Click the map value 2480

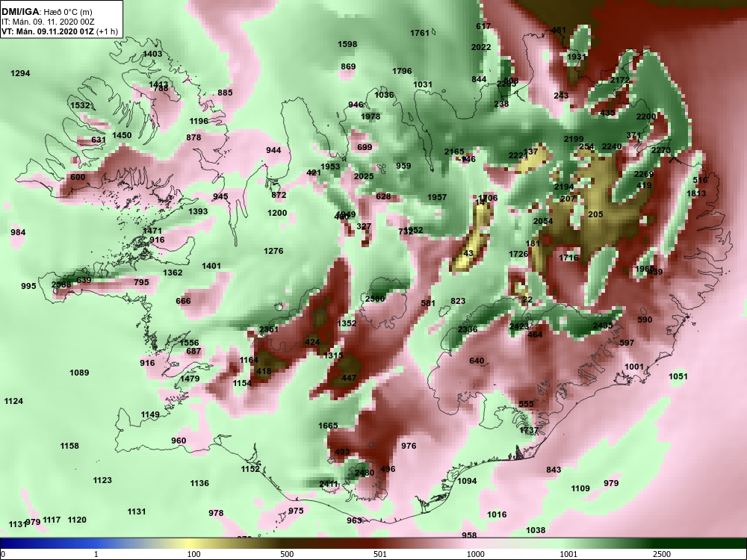tap(365, 473)
